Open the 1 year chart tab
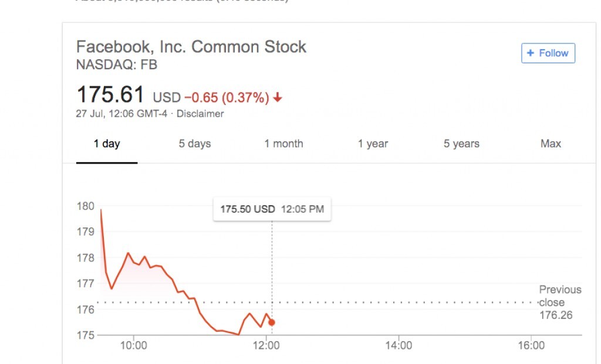The width and height of the screenshot is (601, 364). pos(373,144)
